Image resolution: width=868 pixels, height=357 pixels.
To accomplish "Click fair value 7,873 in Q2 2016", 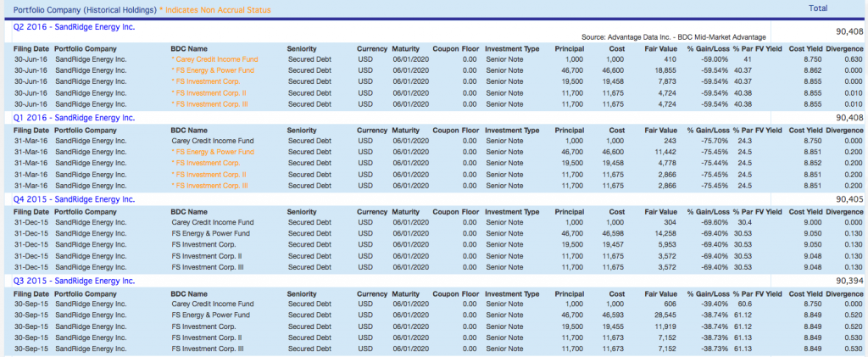I will [x=668, y=81].
